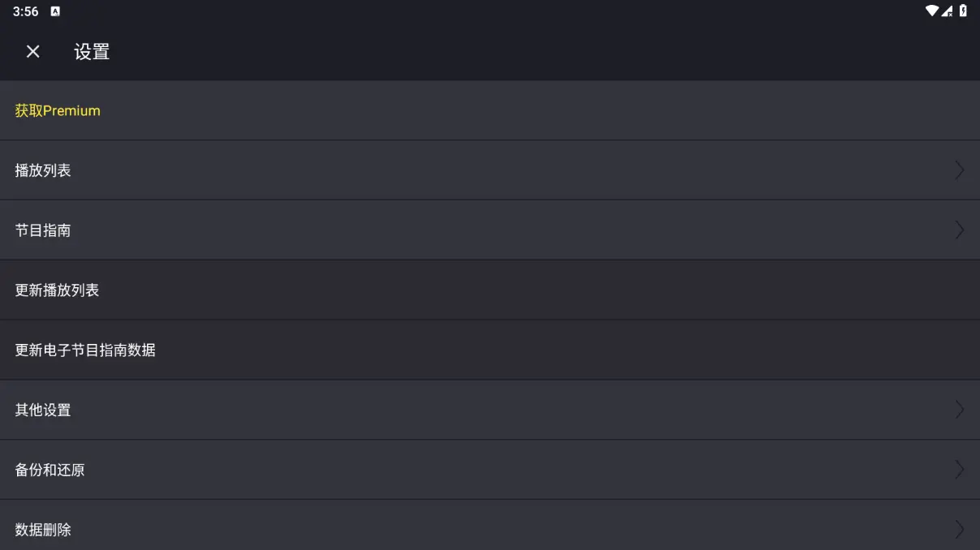Screen dimensions: 980x550
Task: Click the arrow icon on the 其他设置 row
Action: pos(960,410)
